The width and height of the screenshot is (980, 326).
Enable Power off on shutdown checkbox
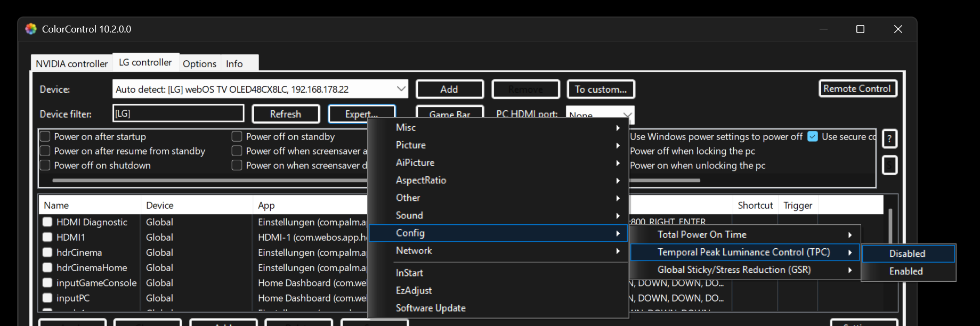pos(45,165)
